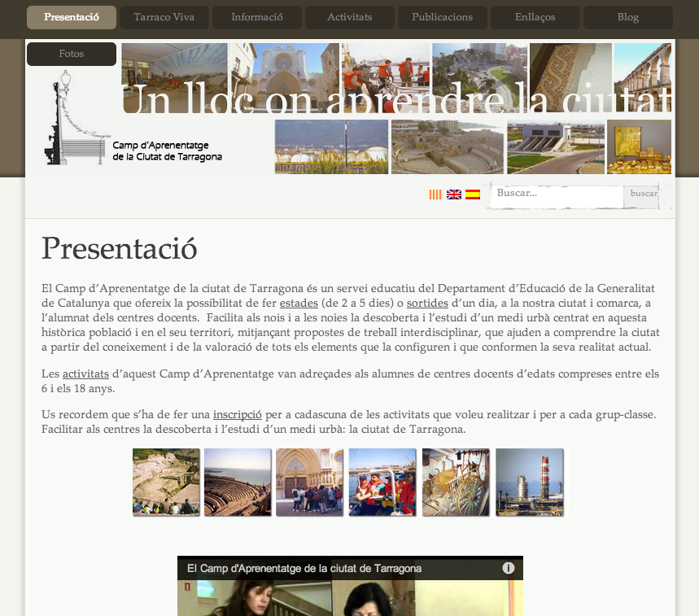Screen dimensions: 699x616
Task: Open the Tarraco Viva menu
Action: pos(164,17)
